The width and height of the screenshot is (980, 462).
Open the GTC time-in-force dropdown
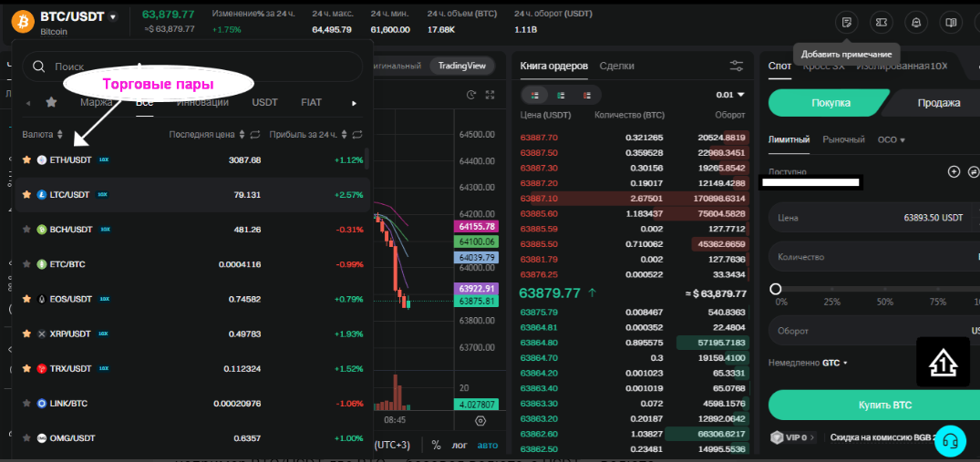(835, 363)
